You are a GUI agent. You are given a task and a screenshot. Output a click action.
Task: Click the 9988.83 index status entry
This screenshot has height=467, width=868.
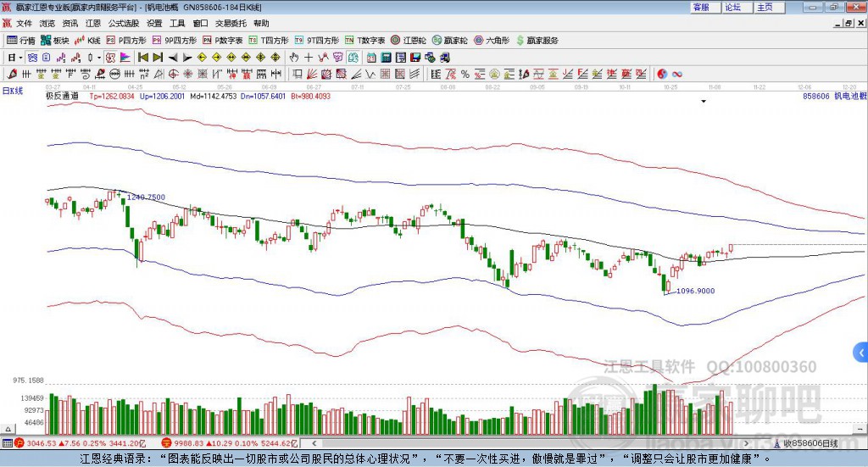(230, 443)
